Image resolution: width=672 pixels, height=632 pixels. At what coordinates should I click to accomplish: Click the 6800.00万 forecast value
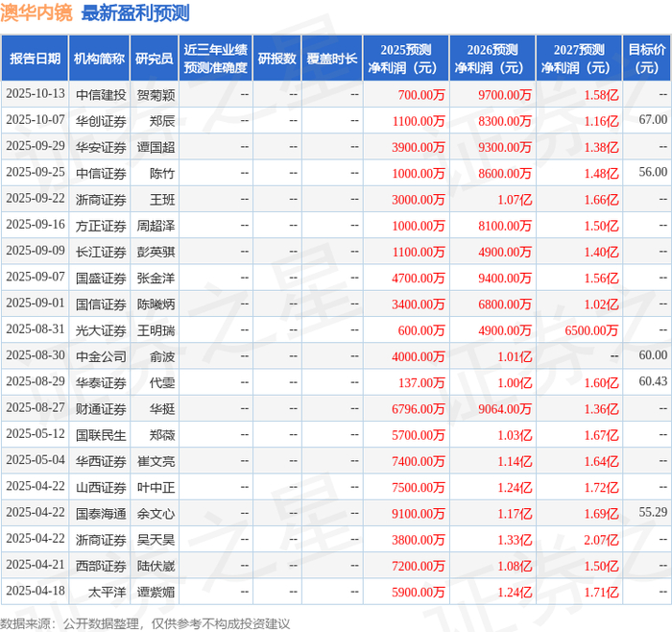pos(505,304)
